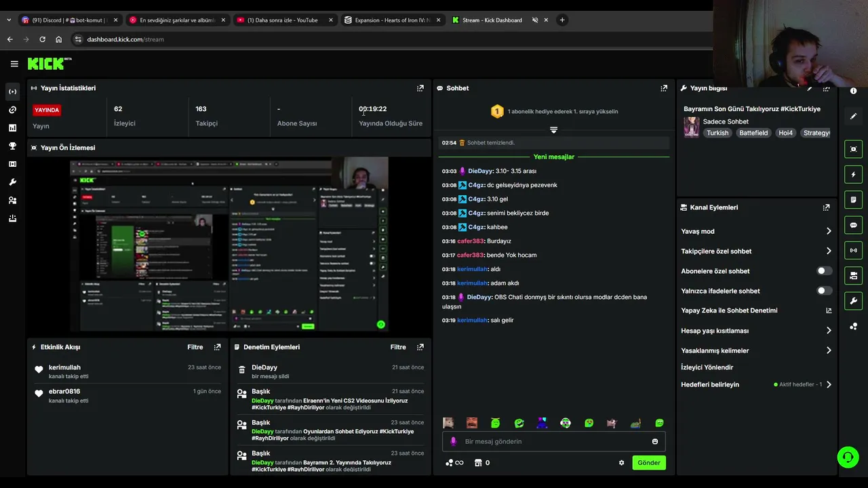Viewport: 868px width, 488px height.
Task: Open a new browser tab
Action: (562, 20)
